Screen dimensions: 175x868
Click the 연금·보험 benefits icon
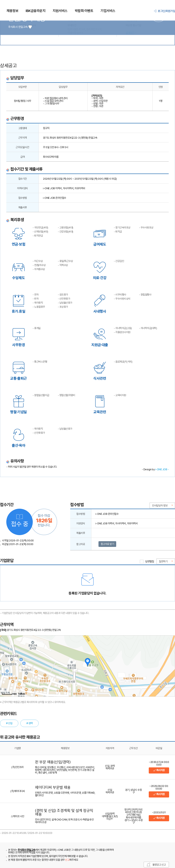(x=19, y=233)
